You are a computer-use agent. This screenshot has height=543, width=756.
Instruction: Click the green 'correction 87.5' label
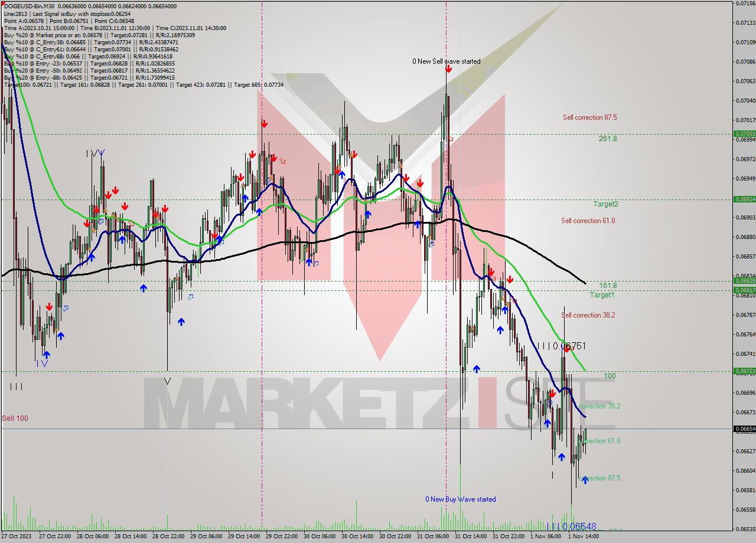pos(599,478)
